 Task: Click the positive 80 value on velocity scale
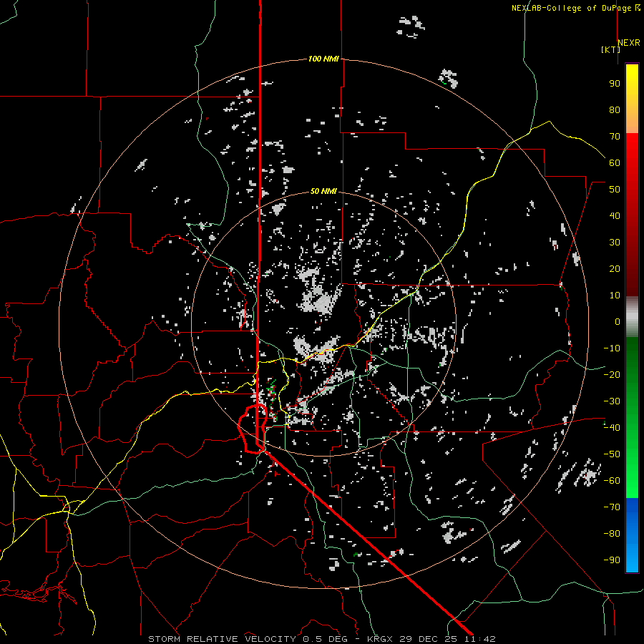615,109
